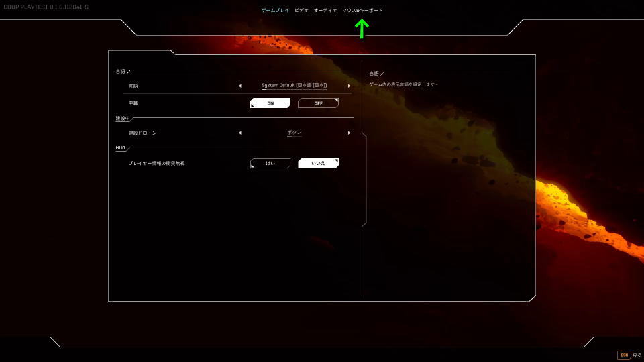Open the 建設ドローン ボタン value selector
This screenshot has height=362, width=644.
pyautogui.click(x=294, y=133)
